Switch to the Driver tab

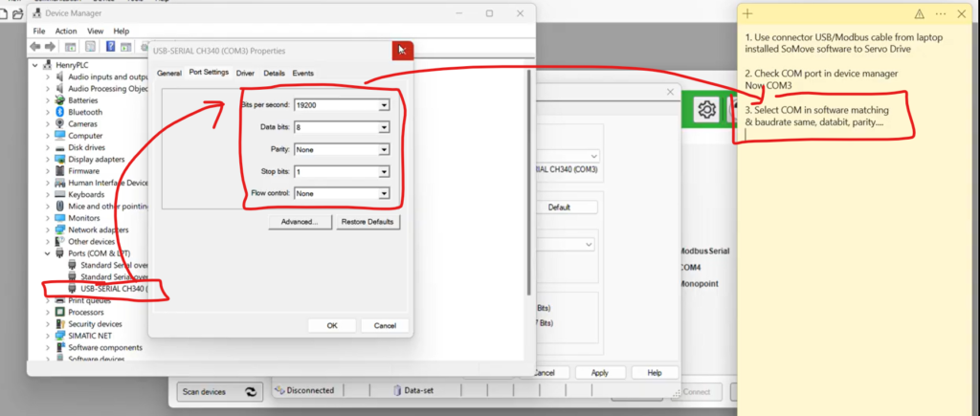245,73
